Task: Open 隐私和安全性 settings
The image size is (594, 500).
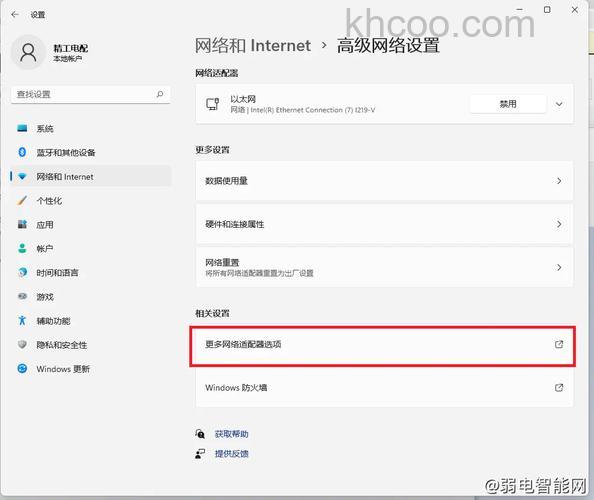Action: 91,345
